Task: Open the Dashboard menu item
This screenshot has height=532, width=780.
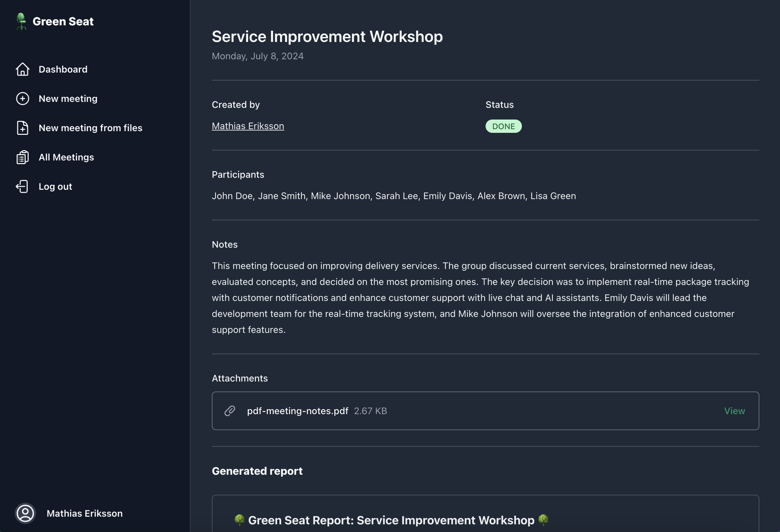Action: pyautogui.click(x=63, y=70)
